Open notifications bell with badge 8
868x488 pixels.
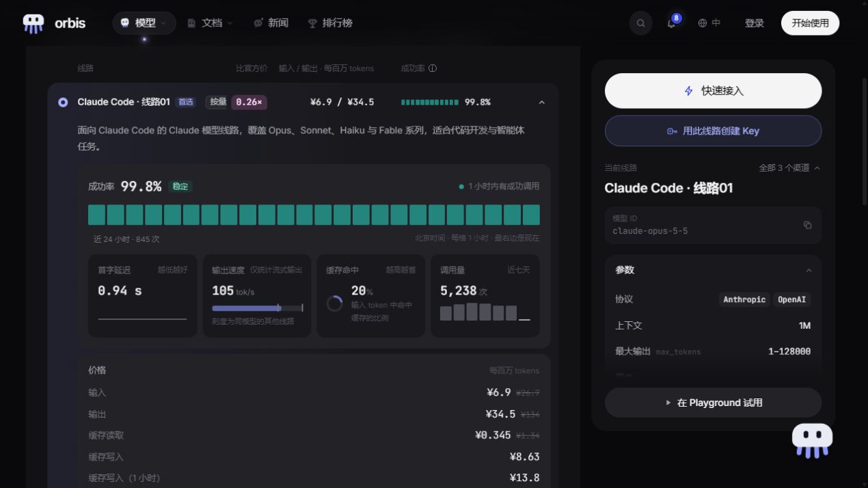[672, 23]
